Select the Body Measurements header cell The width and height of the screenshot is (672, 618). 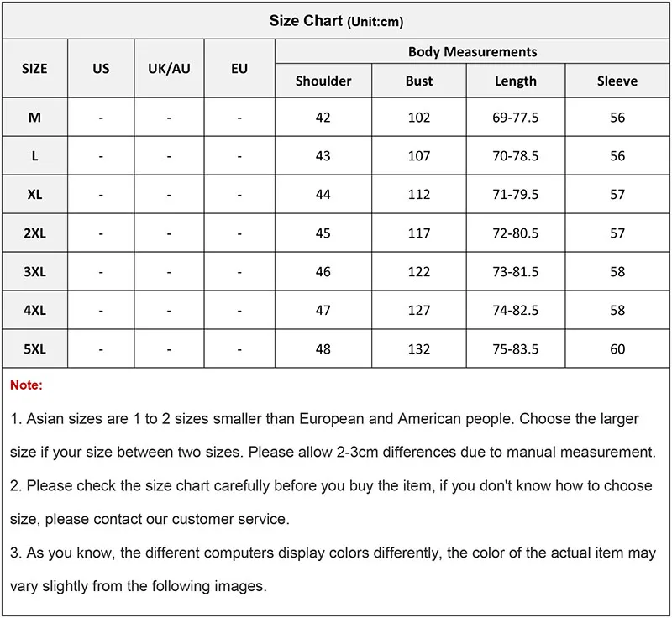(472, 51)
